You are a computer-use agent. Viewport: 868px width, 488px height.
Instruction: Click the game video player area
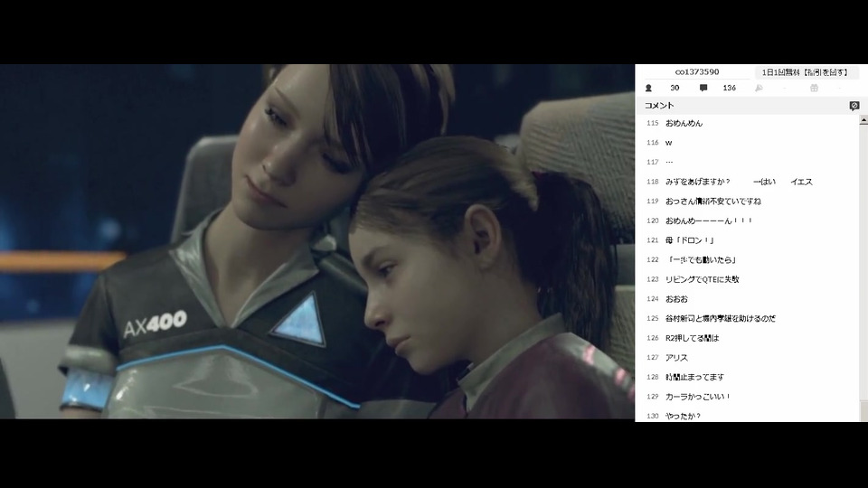317,241
